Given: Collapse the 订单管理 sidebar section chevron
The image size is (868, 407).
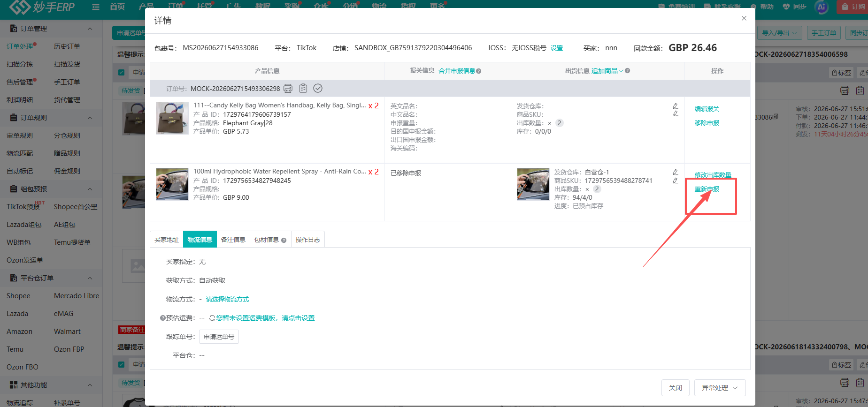Looking at the screenshot, I should 90,29.
